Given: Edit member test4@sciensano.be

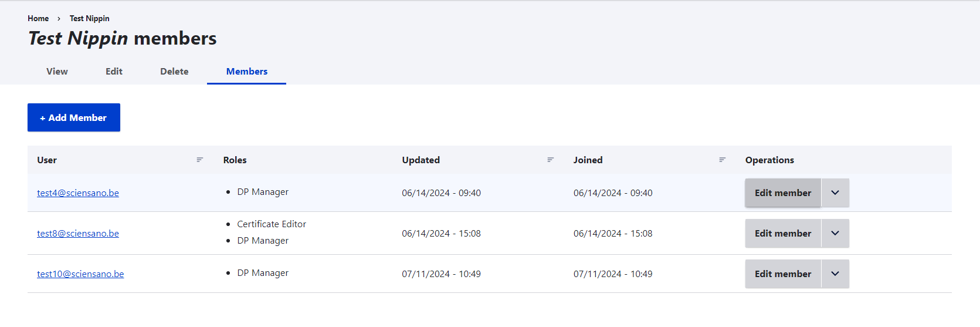Looking at the screenshot, I should pos(783,193).
